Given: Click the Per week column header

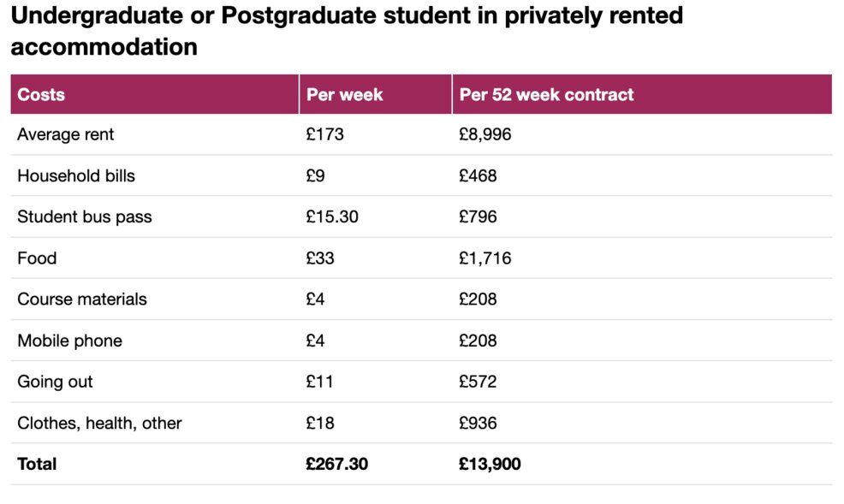Looking at the screenshot, I should click(x=345, y=94).
